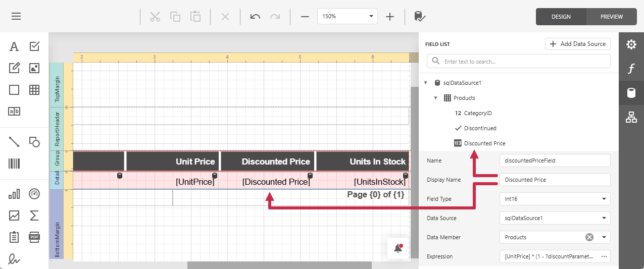Select the Barcode control tool
The height and width of the screenshot is (269, 644).
click(x=14, y=164)
